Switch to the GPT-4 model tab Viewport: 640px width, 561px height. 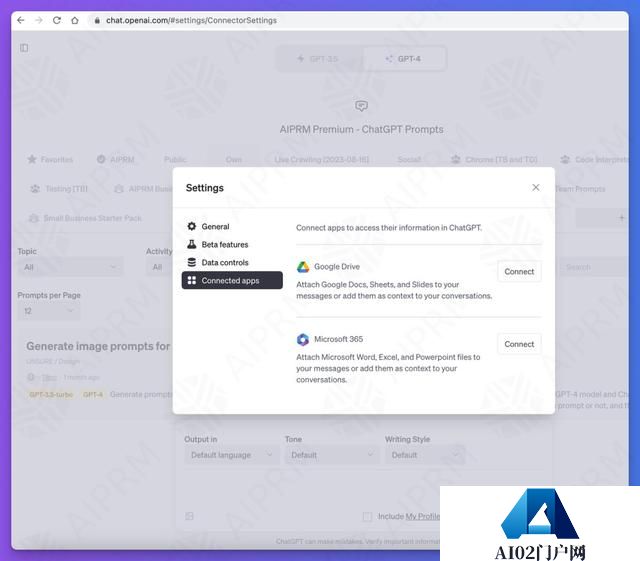tap(404, 59)
